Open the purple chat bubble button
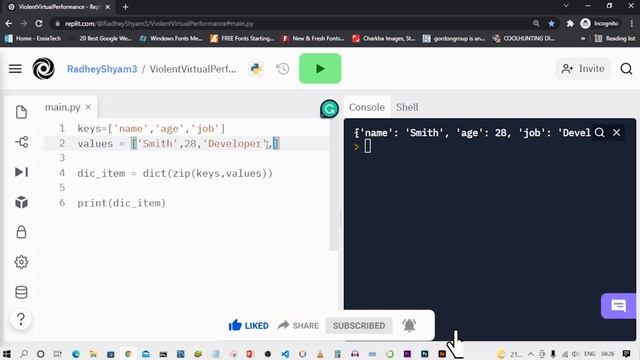The height and width of the screenshot is (360, 640). point(618,306)
